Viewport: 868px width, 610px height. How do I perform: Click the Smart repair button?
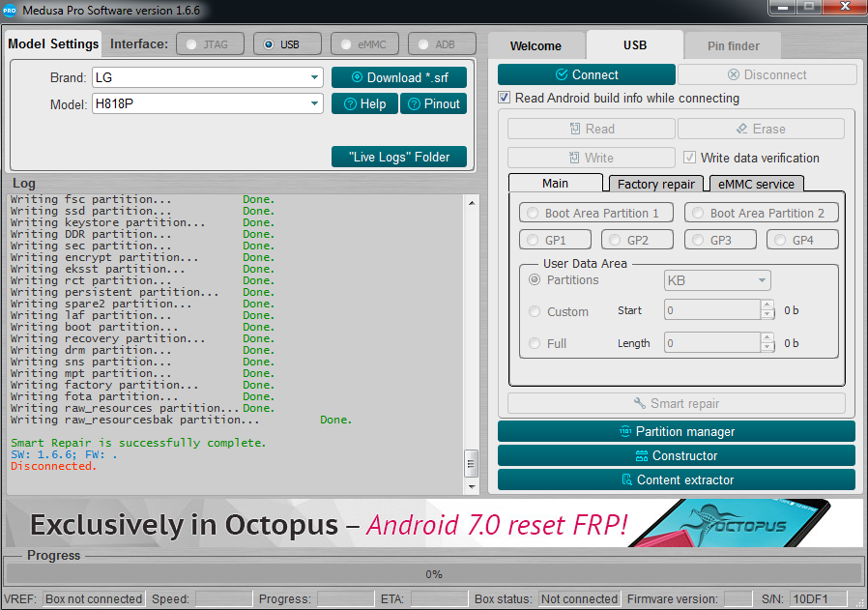[x=677, y=403]
